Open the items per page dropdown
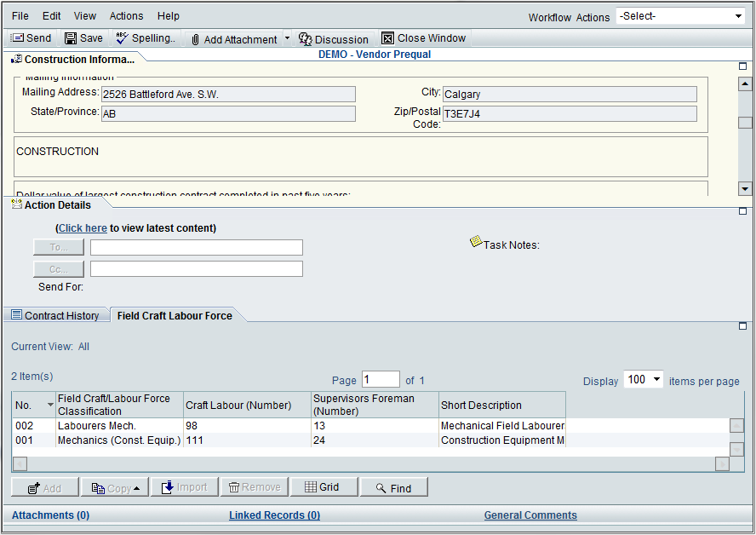 643,380
